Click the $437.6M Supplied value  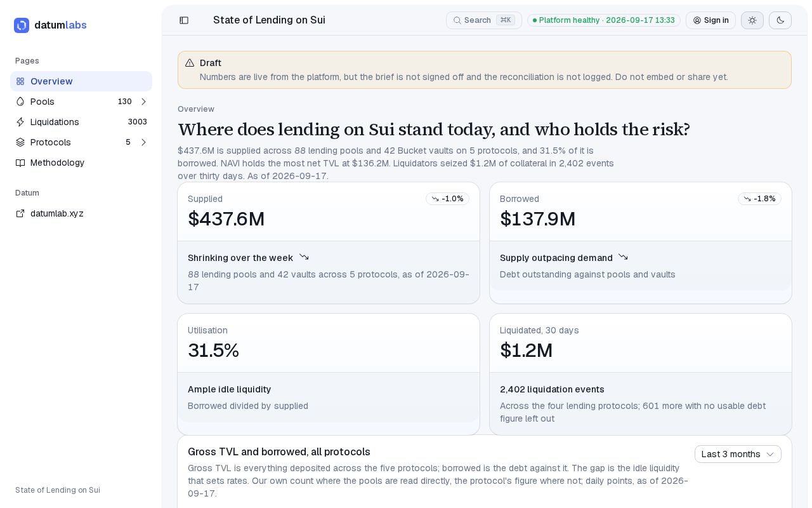pos(226,219)
